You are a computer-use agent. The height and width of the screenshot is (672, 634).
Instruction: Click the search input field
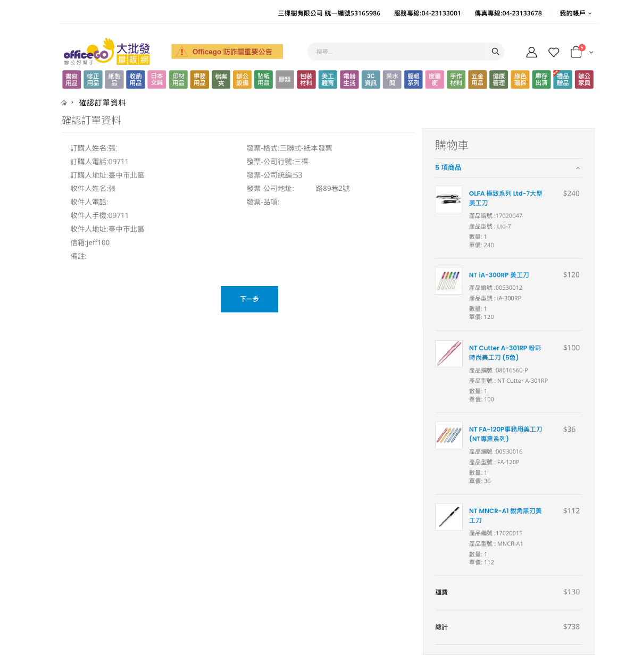coord(396,52)
